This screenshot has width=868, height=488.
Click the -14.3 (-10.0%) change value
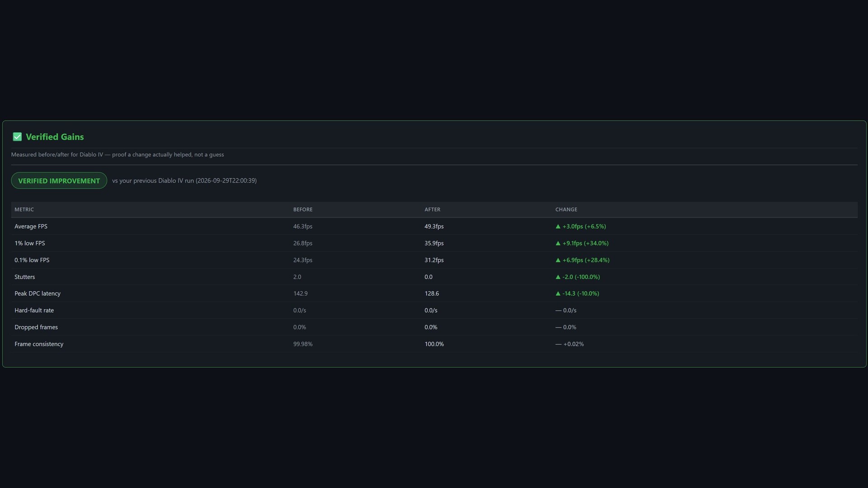(x=580, y=294)
